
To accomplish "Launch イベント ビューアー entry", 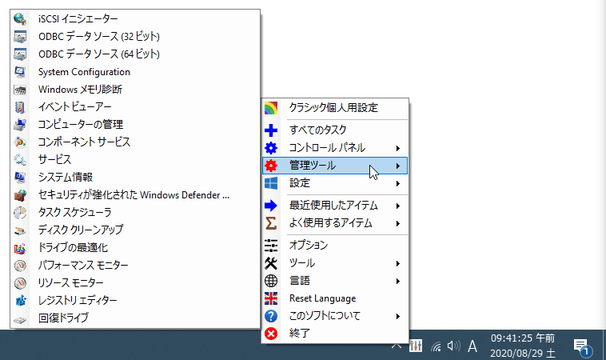I will 135,107.
